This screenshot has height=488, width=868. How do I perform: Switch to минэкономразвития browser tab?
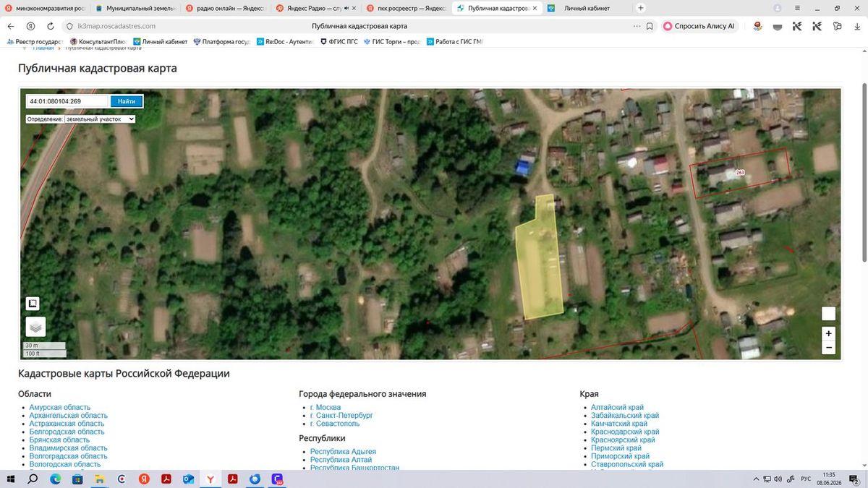coord(45,8)
